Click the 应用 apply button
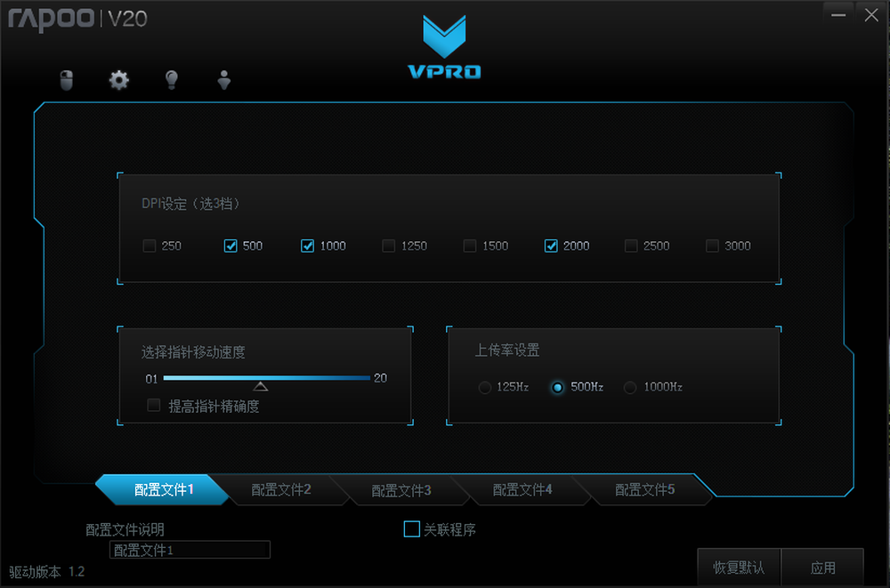Screen dimensions: 890x588 pos(822,567)
